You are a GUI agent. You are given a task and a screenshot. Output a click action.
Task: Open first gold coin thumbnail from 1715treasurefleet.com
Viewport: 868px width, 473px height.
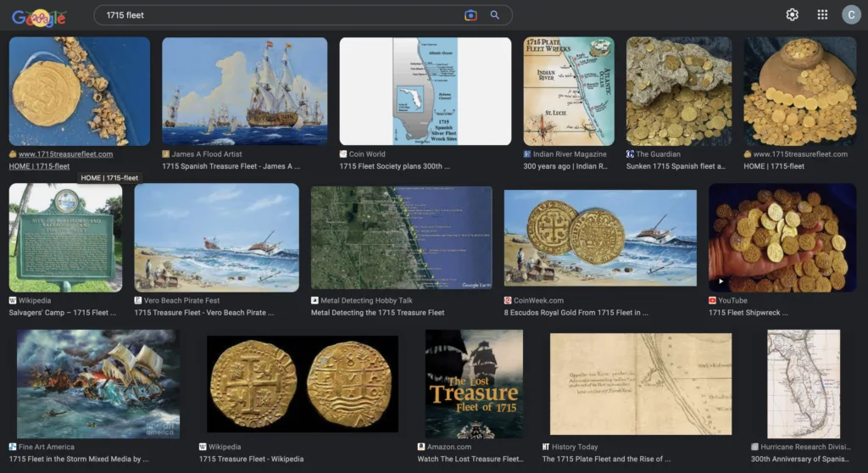pos(79,92)
